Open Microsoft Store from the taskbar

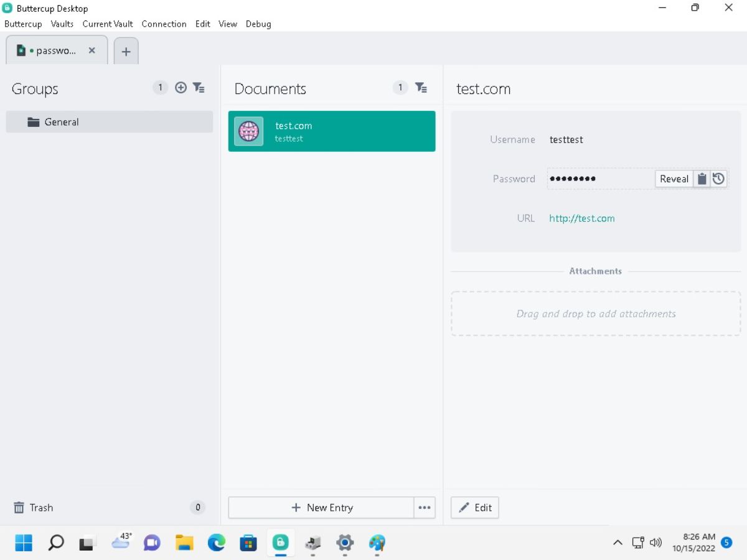[248, 543]
